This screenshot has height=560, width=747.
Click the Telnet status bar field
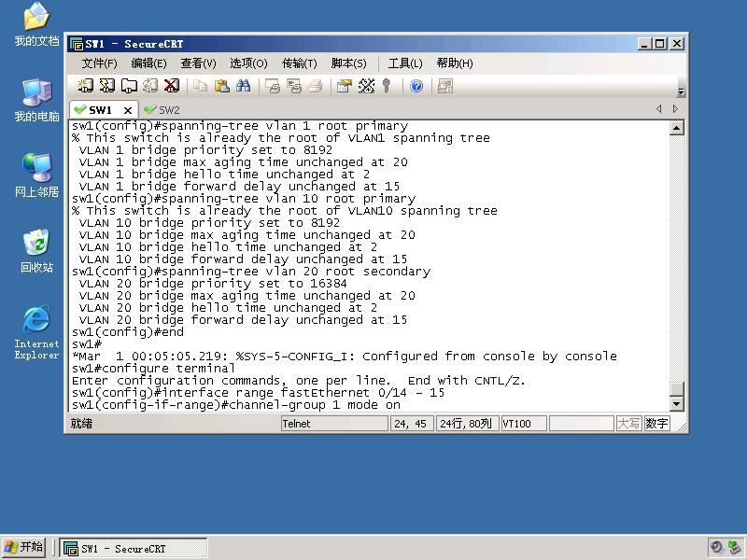(x=334, y=424)
